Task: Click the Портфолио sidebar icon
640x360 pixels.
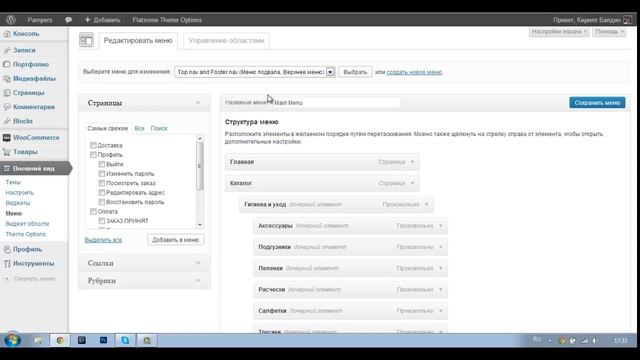Action: click(x=7, y=64)
